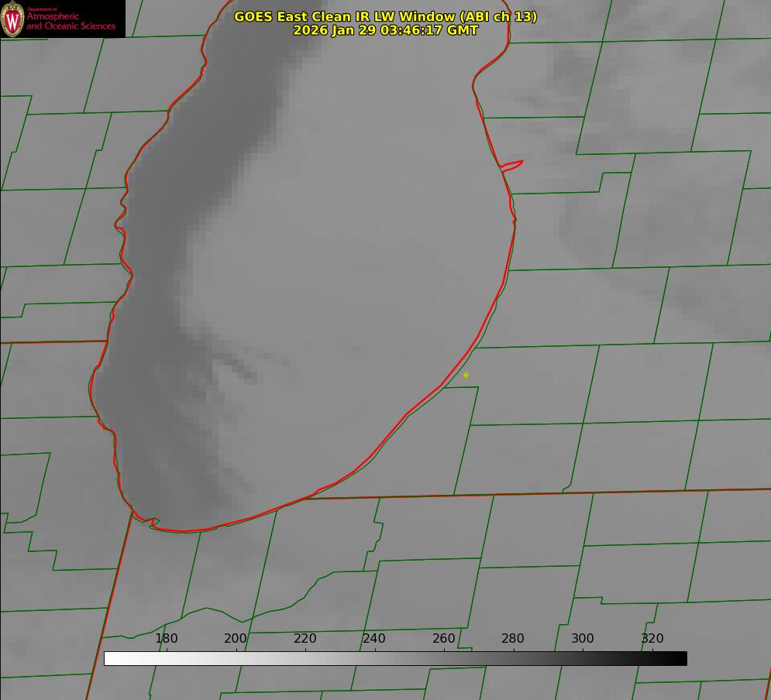The height and width of the screenshot is (700, 771).
Task: Click the colorbar's mid-gray section below 260
Action: (x=444, y=659)
